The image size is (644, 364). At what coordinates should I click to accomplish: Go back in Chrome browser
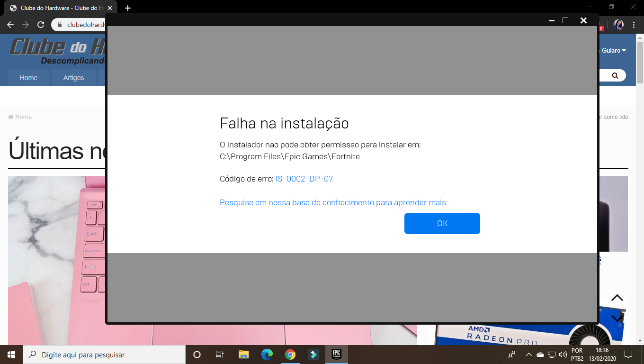(10, 25)
